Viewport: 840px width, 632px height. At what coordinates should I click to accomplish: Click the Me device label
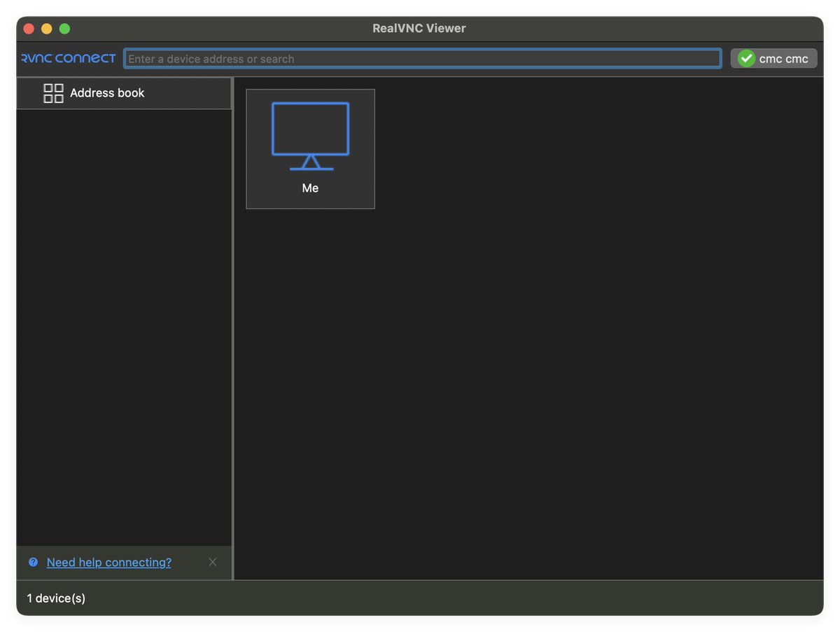[310, 188]
